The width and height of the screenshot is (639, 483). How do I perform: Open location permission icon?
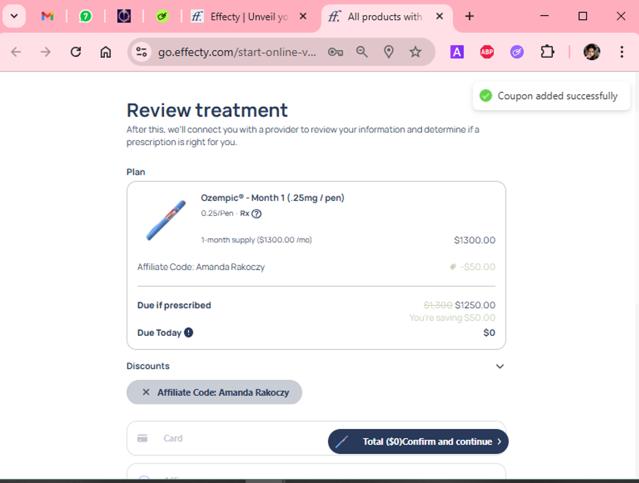point(389,52)
